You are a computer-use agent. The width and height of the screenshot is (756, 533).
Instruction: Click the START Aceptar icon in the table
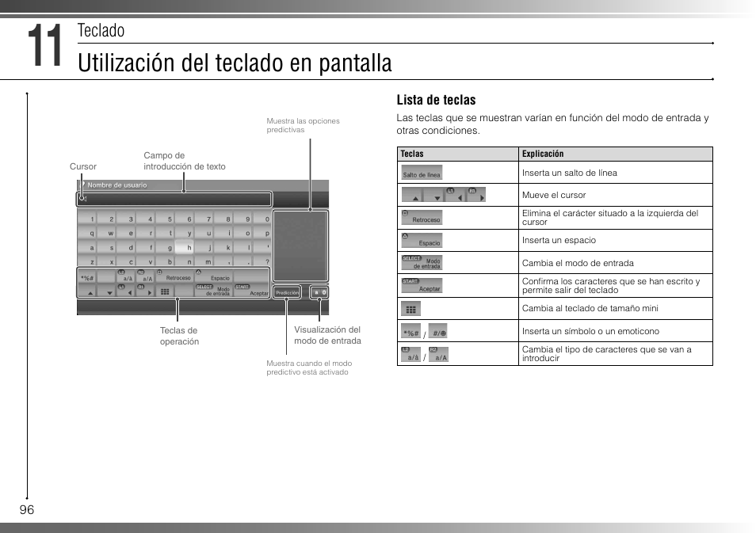pos(422,285)
